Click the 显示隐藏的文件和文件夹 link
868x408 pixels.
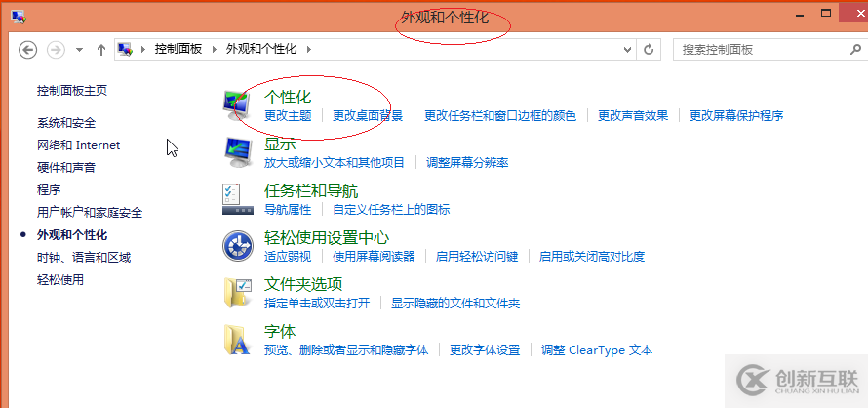455,304
